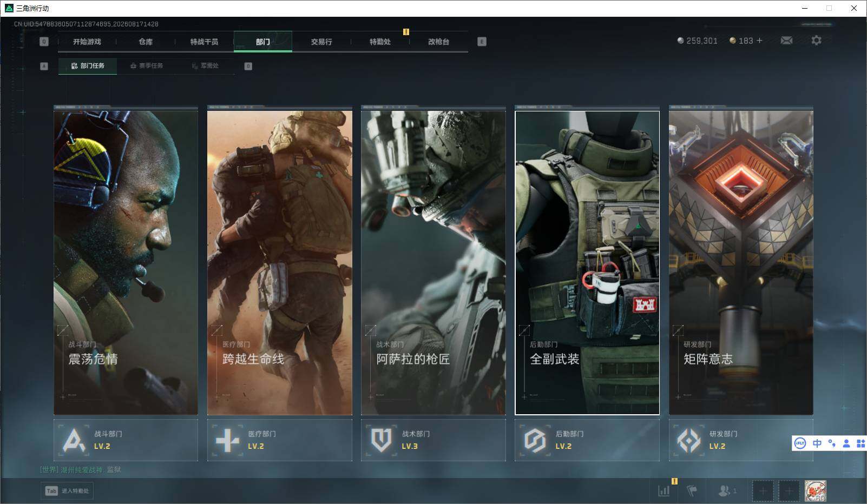Viewport: 867px width, 504px height.
Task: Click the 战斗部门 LV.2 level label
Action: click(x=102, y=446)
